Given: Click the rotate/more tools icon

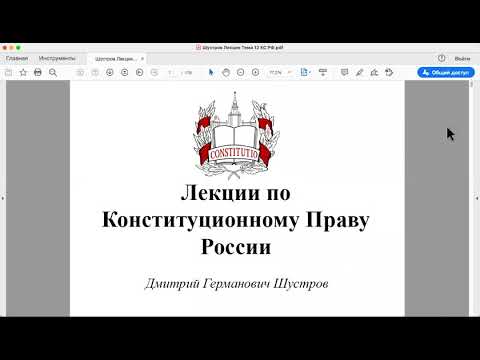Looking at the screenshot, I should click(389, 72).
